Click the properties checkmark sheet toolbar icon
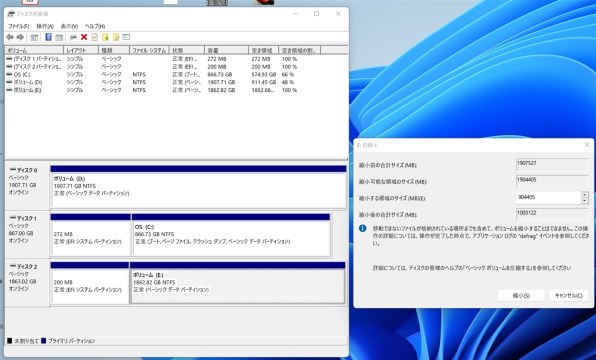This screenshot has height=360, width=596. [x=94, y=37]
